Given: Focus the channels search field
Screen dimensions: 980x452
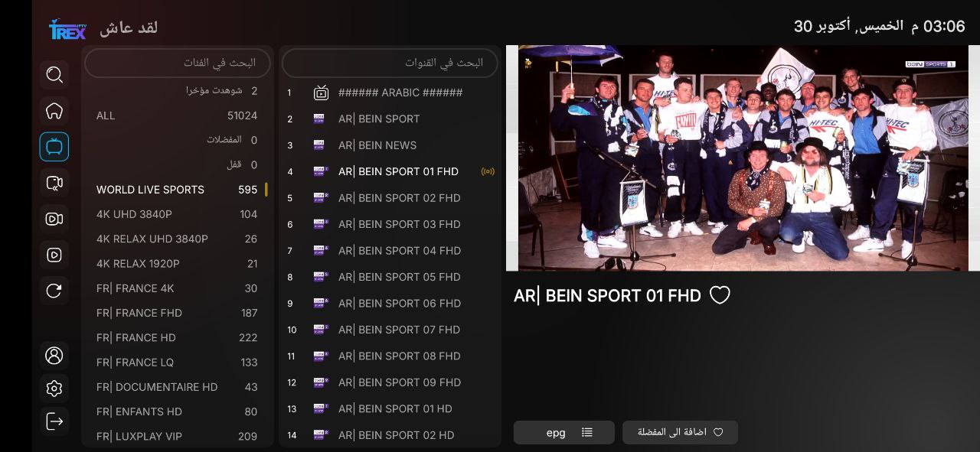Looking at the screenshot, I should point(390,63).
